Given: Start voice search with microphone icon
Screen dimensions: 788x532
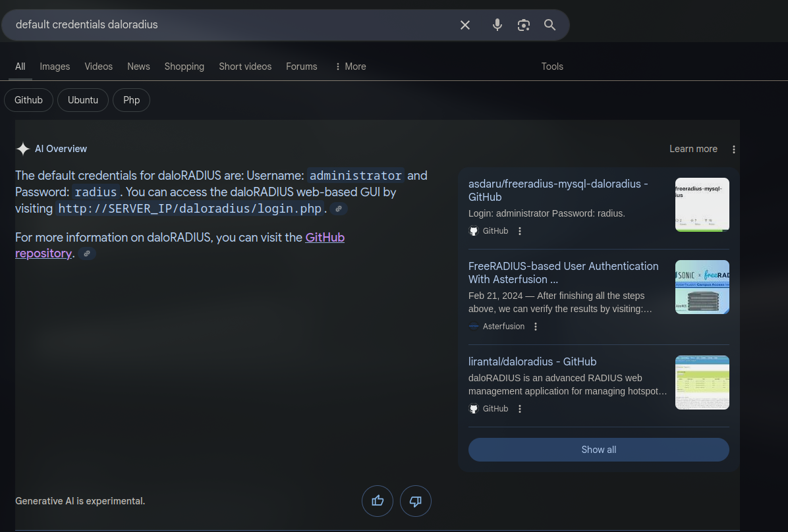Looking at the screenshot, I should (497, 25).
